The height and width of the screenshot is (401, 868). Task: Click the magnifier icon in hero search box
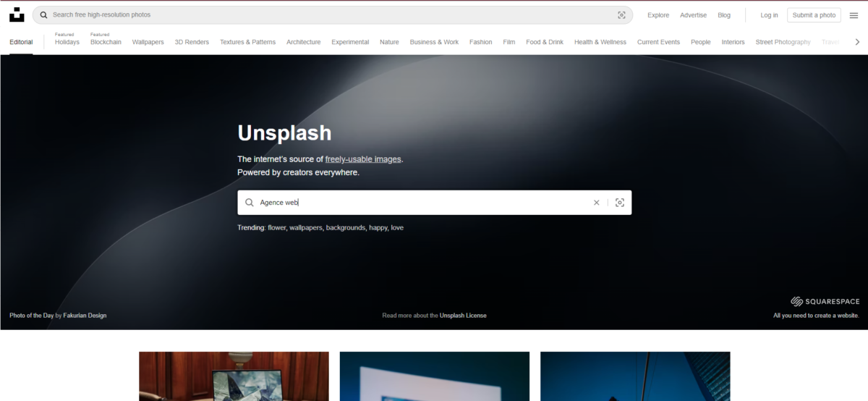point(250,203)
